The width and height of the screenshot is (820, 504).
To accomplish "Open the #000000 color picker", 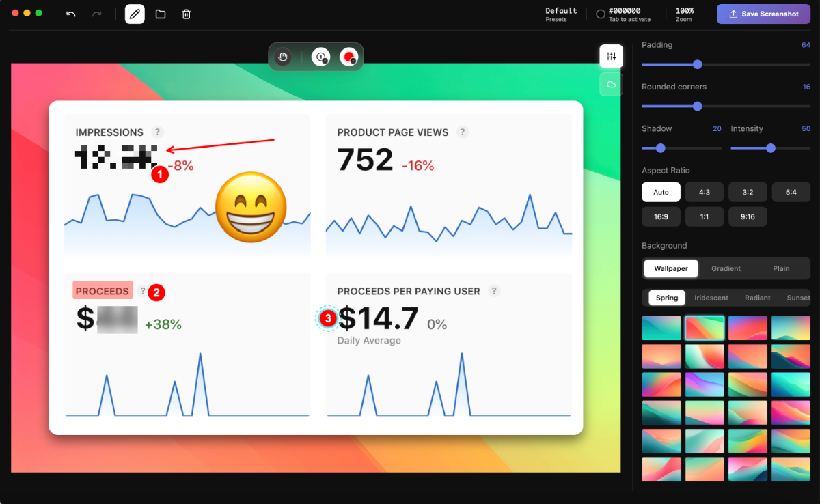I will [x=623, y=14].
